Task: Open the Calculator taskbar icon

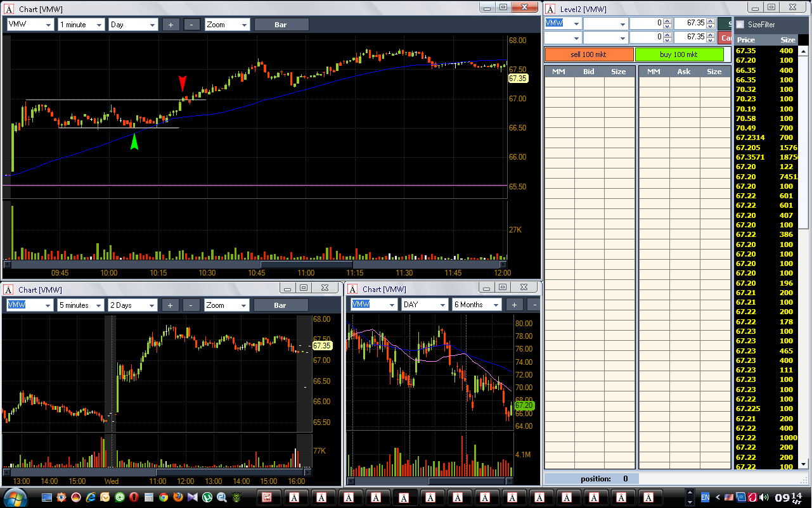Action: coord(149,497)
